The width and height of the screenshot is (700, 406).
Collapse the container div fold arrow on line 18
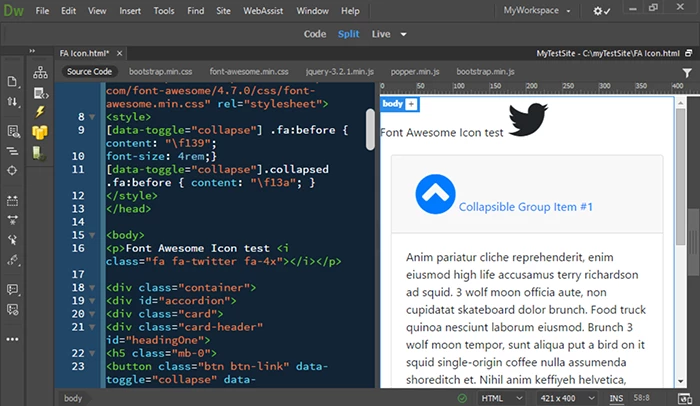[92, 288]
